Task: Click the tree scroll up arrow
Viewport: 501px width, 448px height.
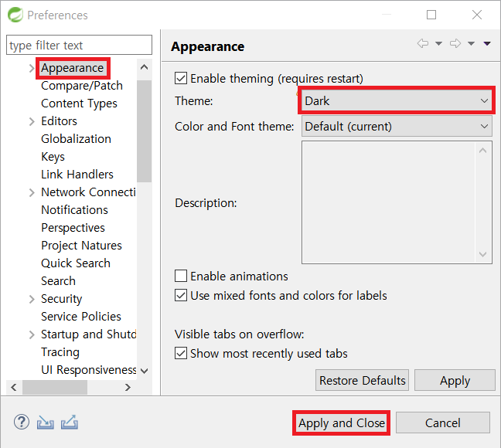Action: (x=144, y=67)
